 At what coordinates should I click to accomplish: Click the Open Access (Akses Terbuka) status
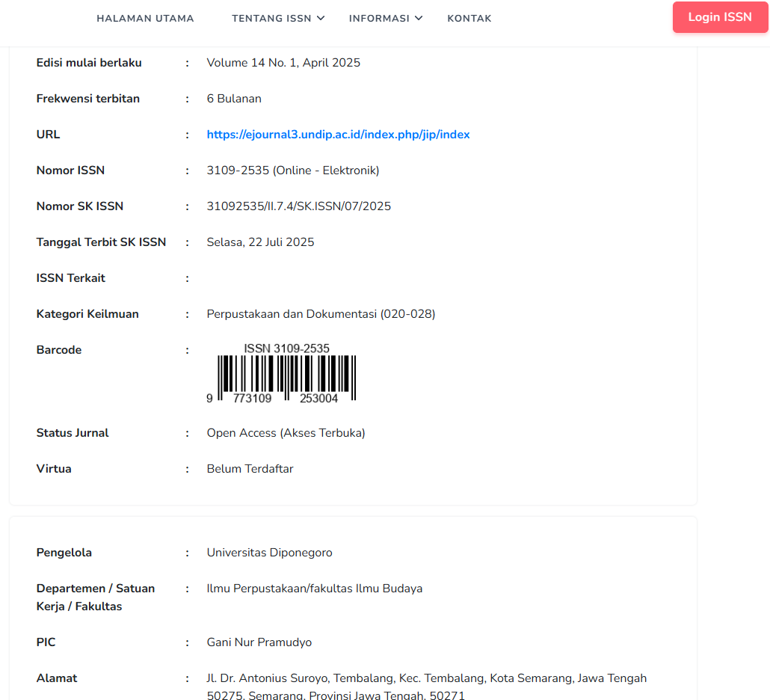[x=286, y=433]
